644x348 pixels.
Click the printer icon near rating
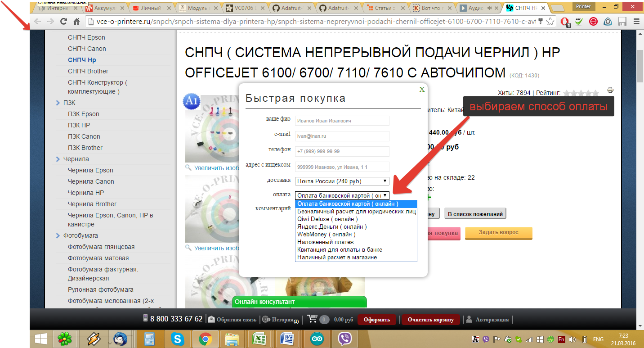tap(610, 90)
